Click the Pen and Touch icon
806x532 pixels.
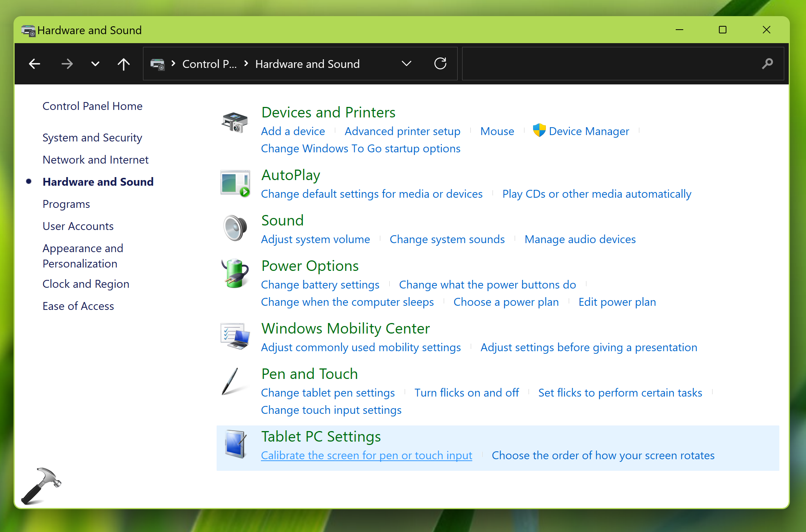point(230,382)
